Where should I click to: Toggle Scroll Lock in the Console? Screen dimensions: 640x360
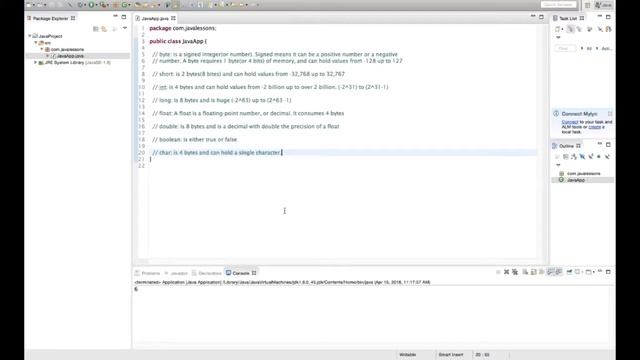click(534, 272)
